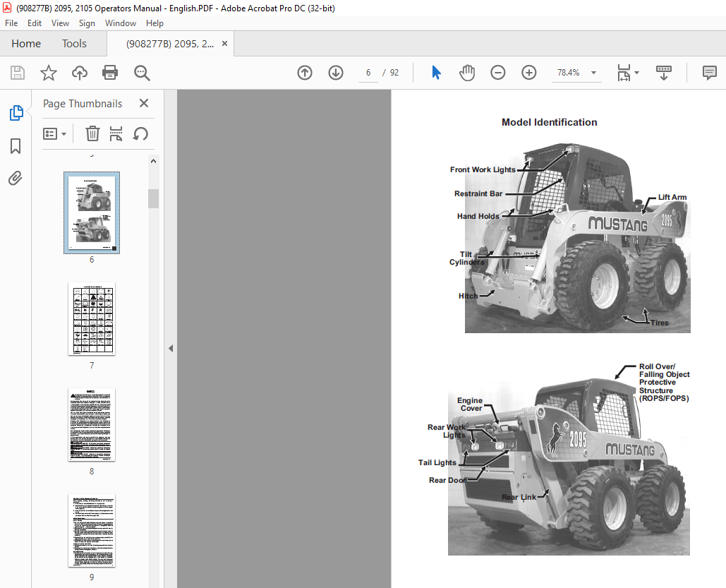Click the Engine Cover label
The image size is (726, 588).
pyautogui.click(x=471, y=404)
